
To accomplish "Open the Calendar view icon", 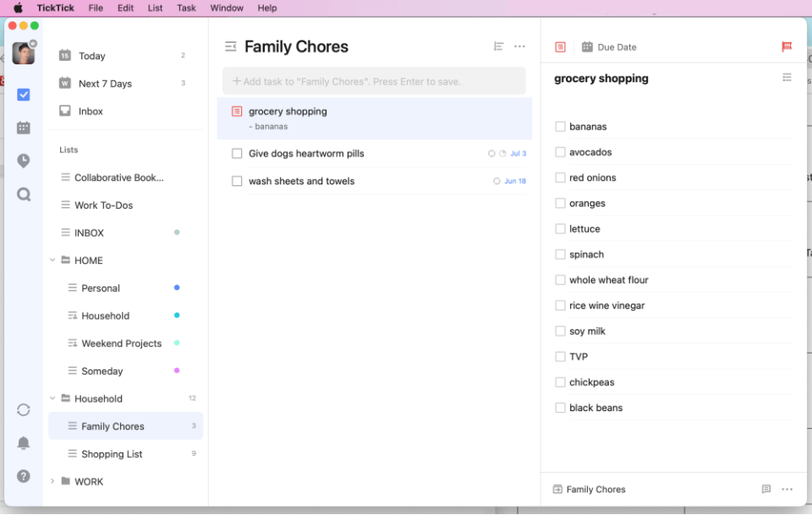I will pos(24,128).
